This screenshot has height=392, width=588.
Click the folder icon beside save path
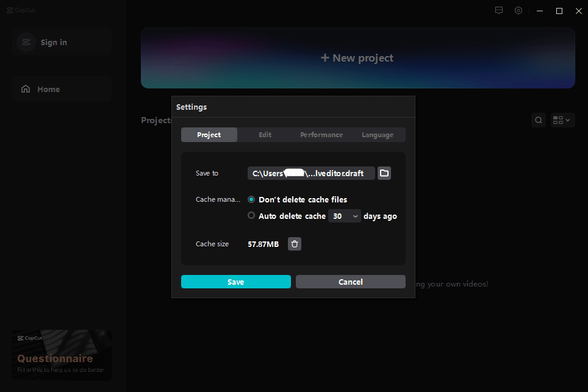click(384, 173)
